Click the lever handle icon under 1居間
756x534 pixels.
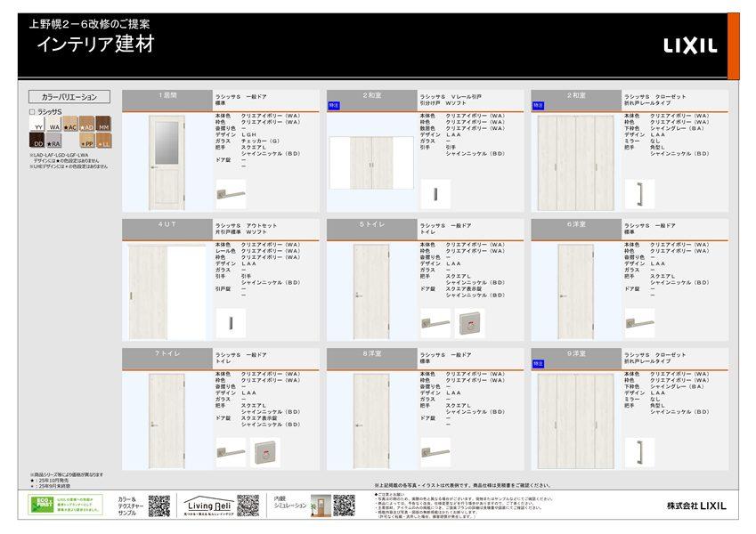point(231,193)
